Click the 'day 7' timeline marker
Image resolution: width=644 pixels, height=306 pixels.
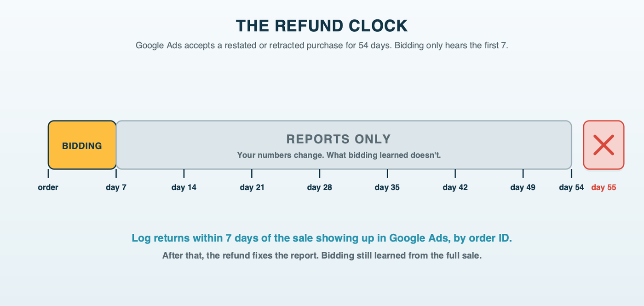(x=116, y=187)
